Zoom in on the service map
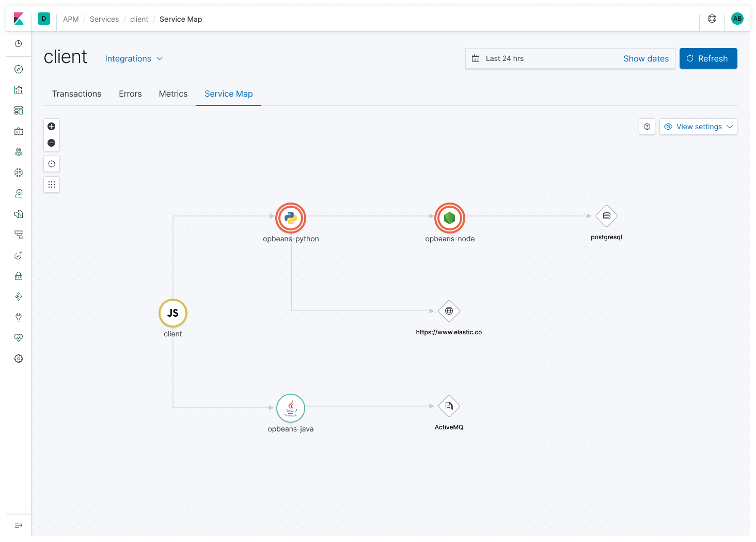The height and width of the screenshot is (542, 756). pos(51,126)
